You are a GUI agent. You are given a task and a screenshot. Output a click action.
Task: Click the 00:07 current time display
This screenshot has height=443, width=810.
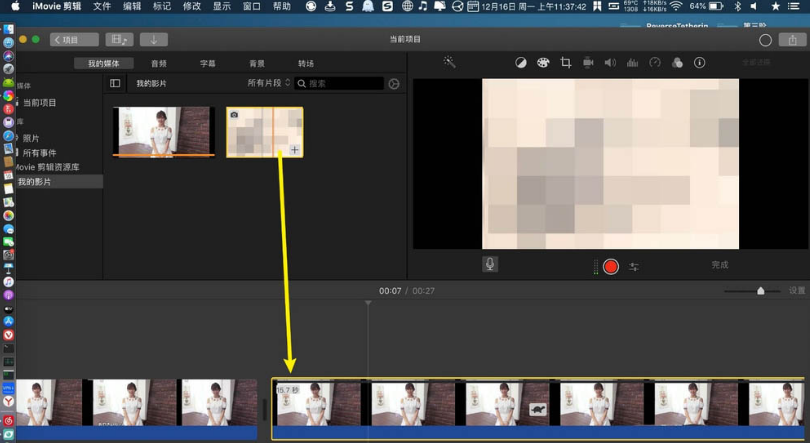tap(390, 291)
